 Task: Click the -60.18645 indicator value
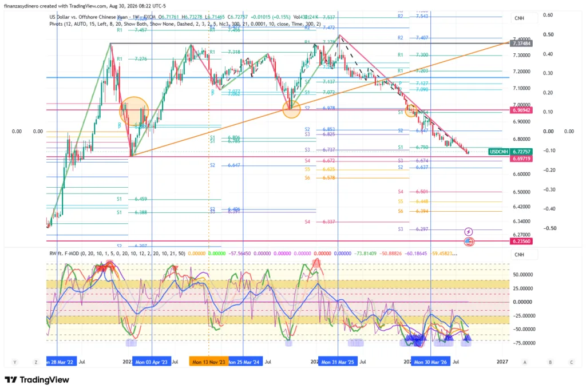click(x=417, y=254)
